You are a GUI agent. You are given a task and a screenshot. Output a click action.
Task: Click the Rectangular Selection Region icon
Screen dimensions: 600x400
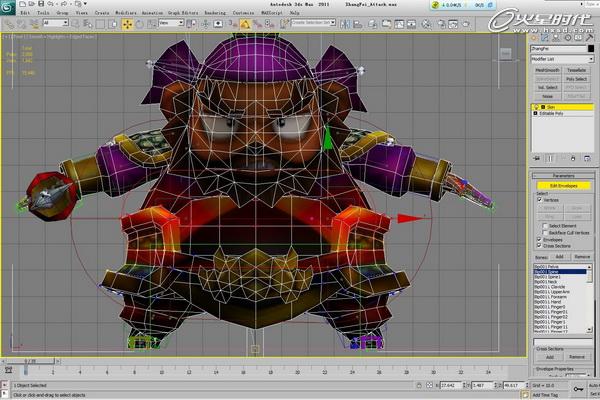[x=100, y=24]
